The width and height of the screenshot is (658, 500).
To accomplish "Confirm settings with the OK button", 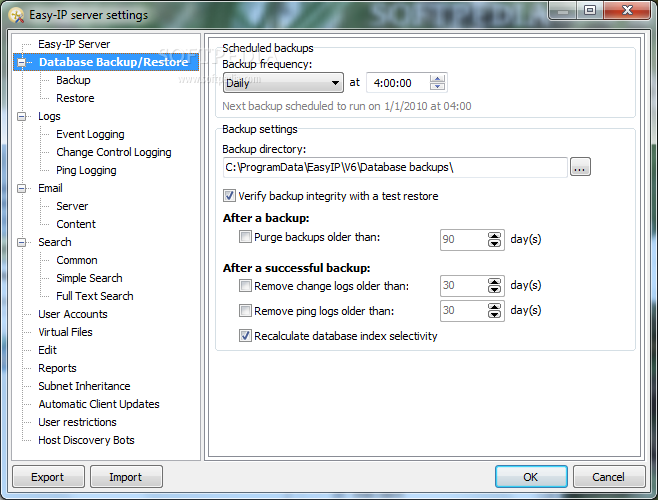I will point(531,477).
